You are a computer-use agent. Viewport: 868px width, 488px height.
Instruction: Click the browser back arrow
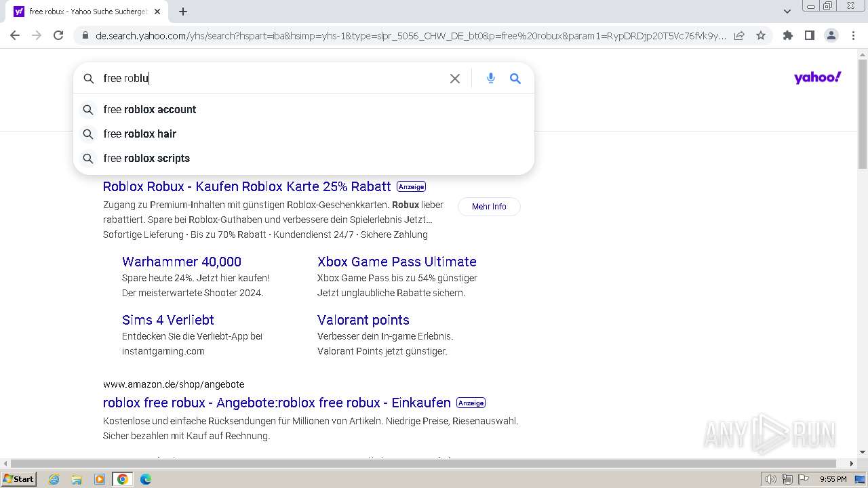pos(15,35)
